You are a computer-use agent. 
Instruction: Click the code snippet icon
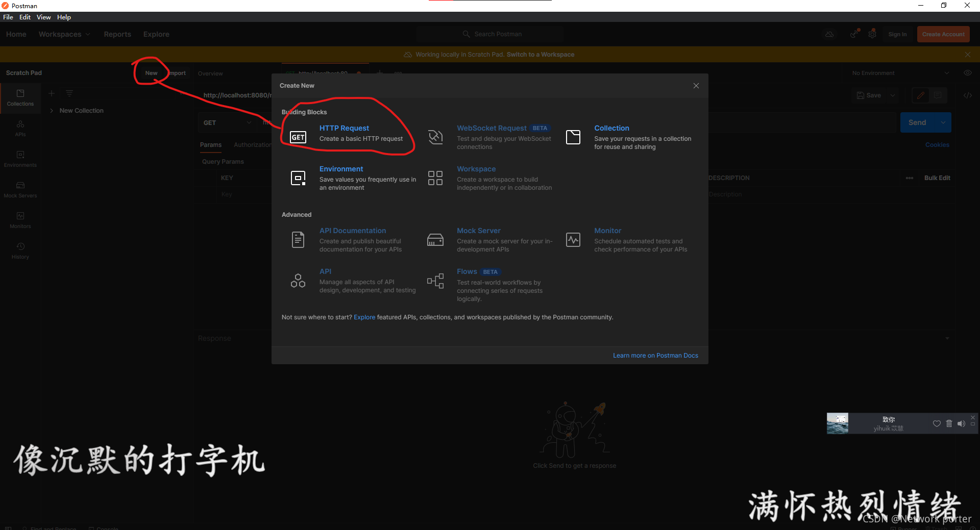pos(967,95)
